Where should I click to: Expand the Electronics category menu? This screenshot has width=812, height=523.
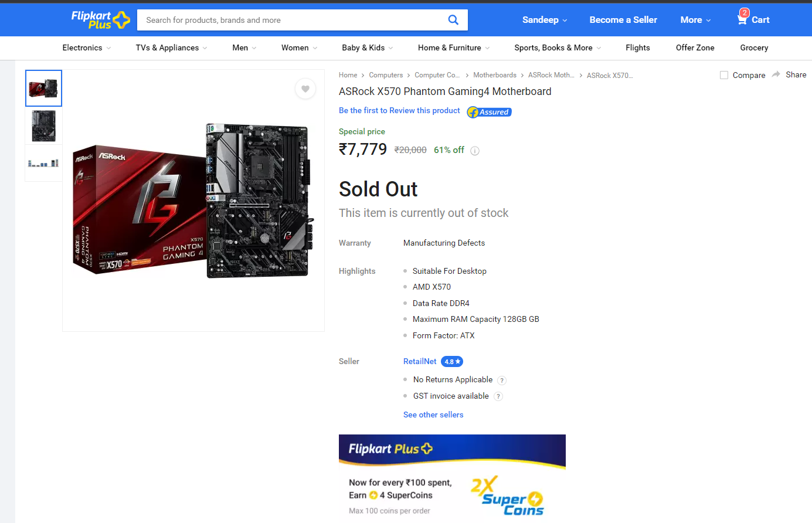(x=87, y=48)
